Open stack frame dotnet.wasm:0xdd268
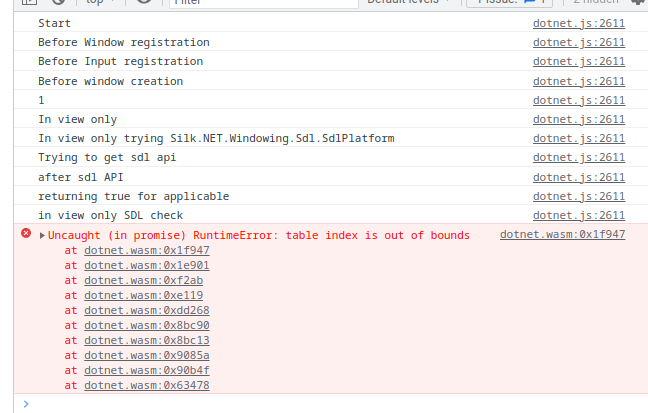The height and width of the screenshot is (413, 648). pos(146,311)
